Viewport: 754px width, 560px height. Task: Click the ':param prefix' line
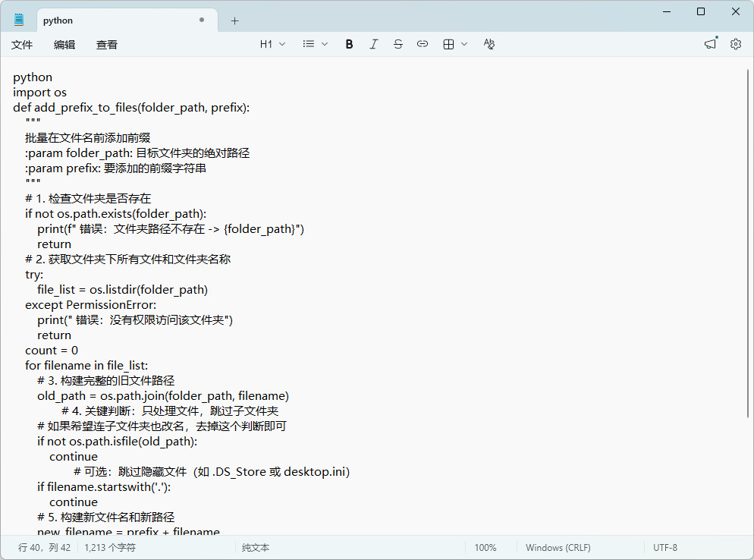(115, 168)
